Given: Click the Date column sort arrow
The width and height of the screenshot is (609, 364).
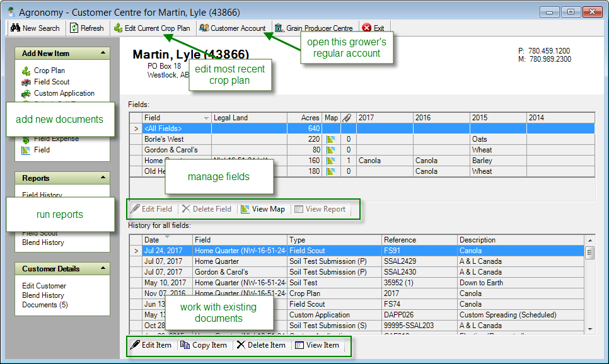Looking at the screenshot, I should coord(168,237).
